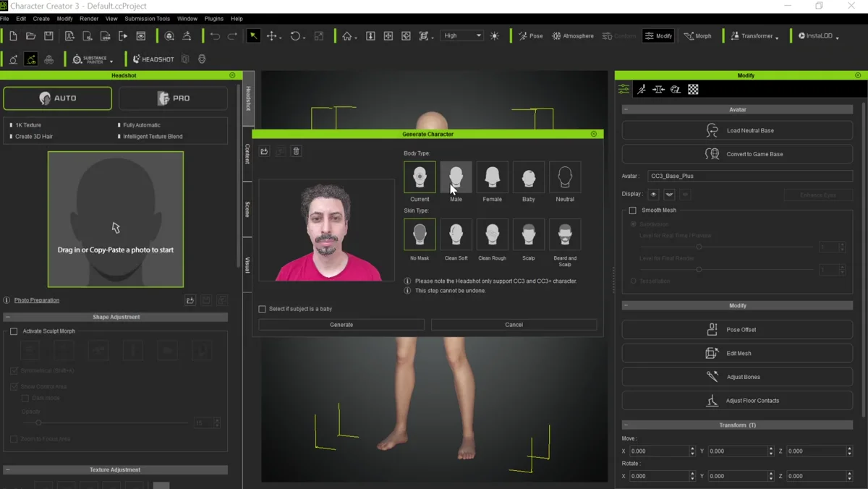Viewport: 868px width, 489px height.
Task: Switch to the Scene side tab
Action: 248,209
